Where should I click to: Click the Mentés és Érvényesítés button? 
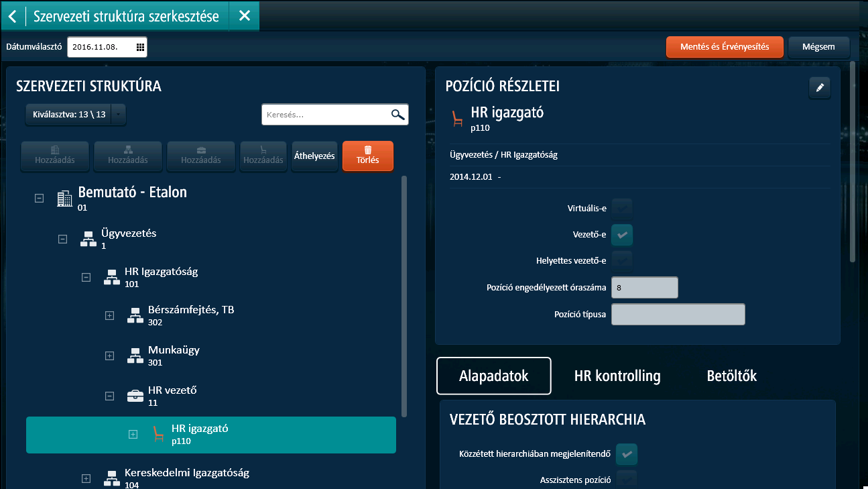pos(724,47)
